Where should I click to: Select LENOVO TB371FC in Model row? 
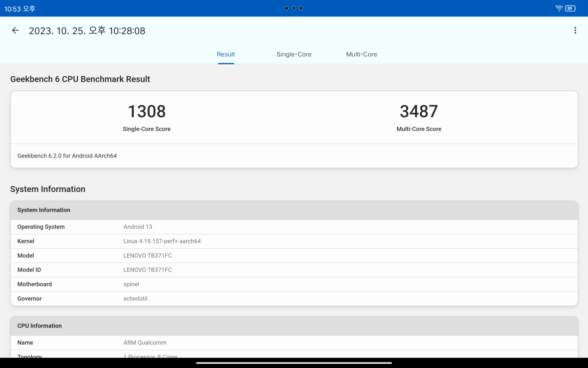tap(148, 256)
